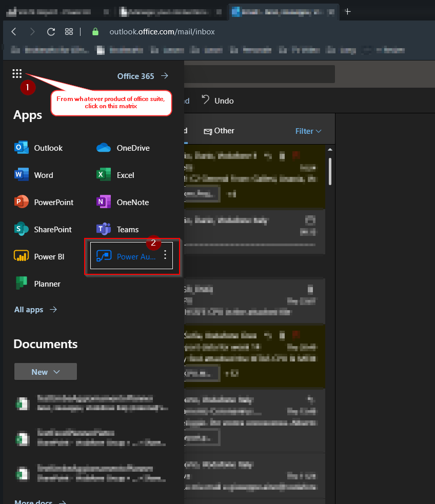Reload the page with browser refresh button
Image resolution: width=435 pixels, height=504 pixels.
51,32
